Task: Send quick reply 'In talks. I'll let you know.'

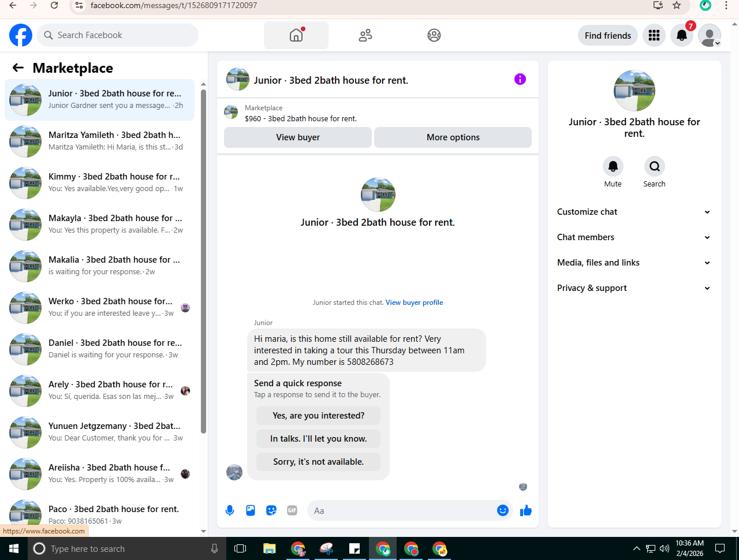Action: pos(319,439)
